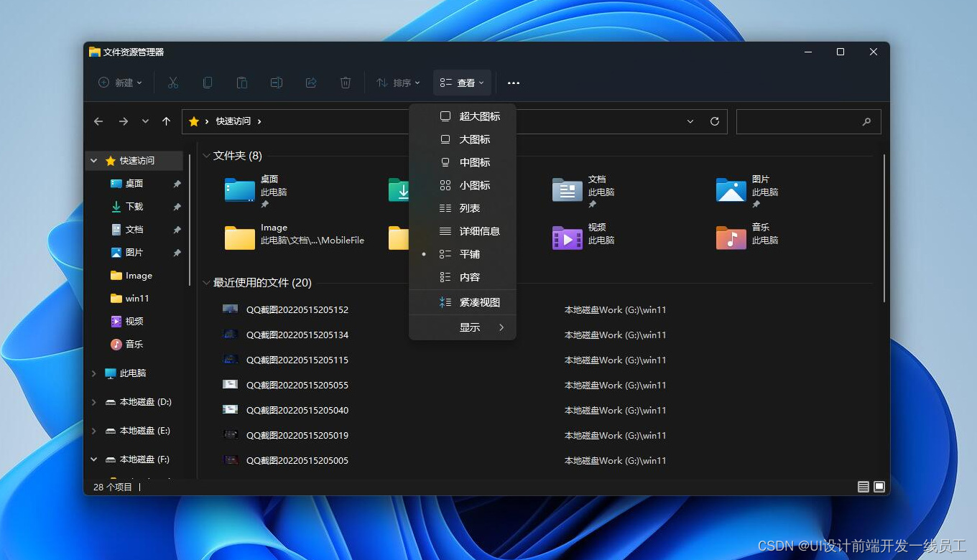This screenshot has height=560, width=977.
Task: Open recent locations chevron beside forward arrow
Action: 145,121
